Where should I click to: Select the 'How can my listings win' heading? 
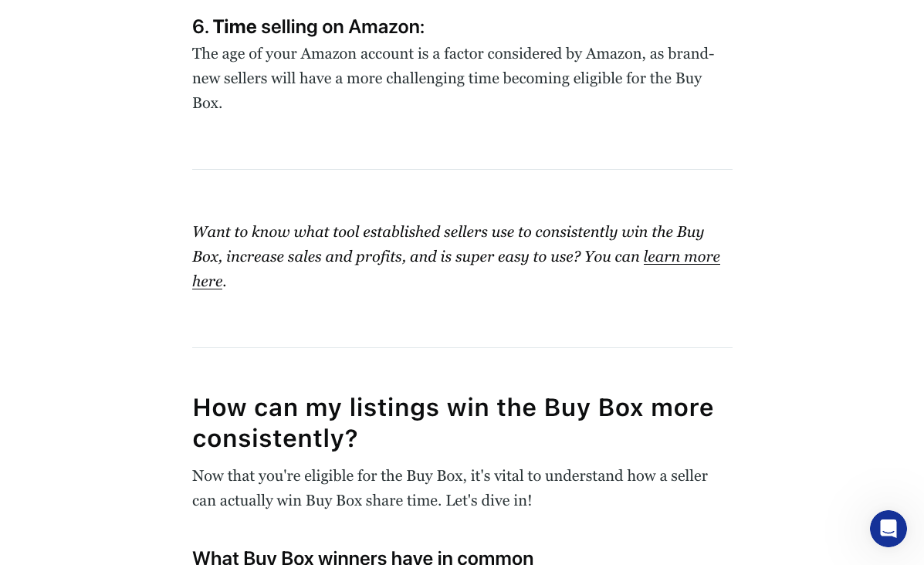tap(452, 423)
